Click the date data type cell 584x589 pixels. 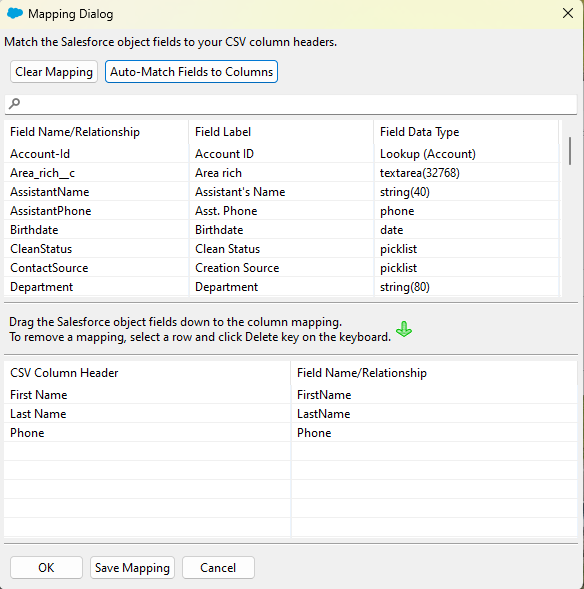pos(466,230)
